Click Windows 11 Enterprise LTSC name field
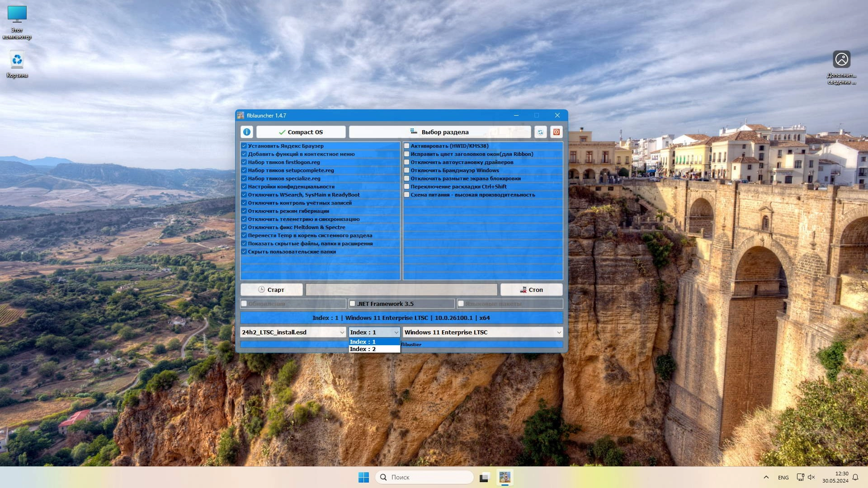Viewport: 868px width, 488px height. pyautogui.click(x=481, y=332)
